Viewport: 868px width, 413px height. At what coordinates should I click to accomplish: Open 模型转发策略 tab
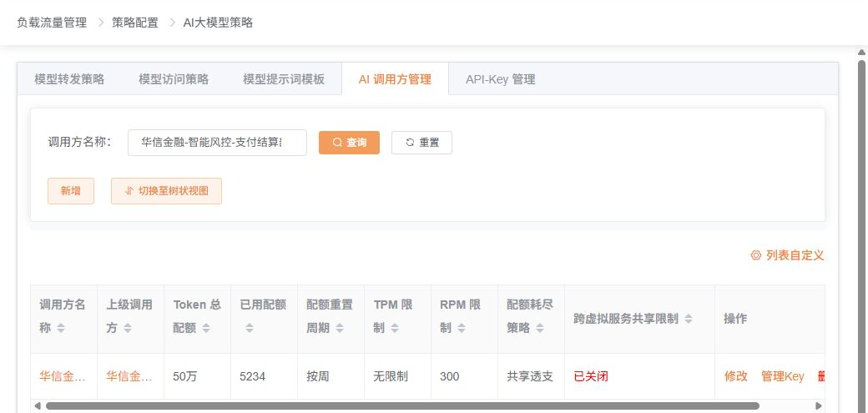[x=69, y=79]
